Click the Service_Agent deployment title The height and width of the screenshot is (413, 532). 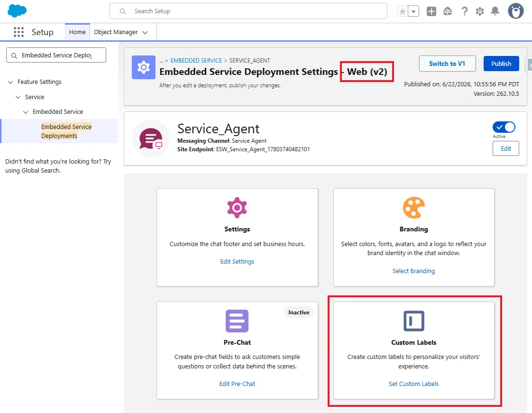(218, 128)
